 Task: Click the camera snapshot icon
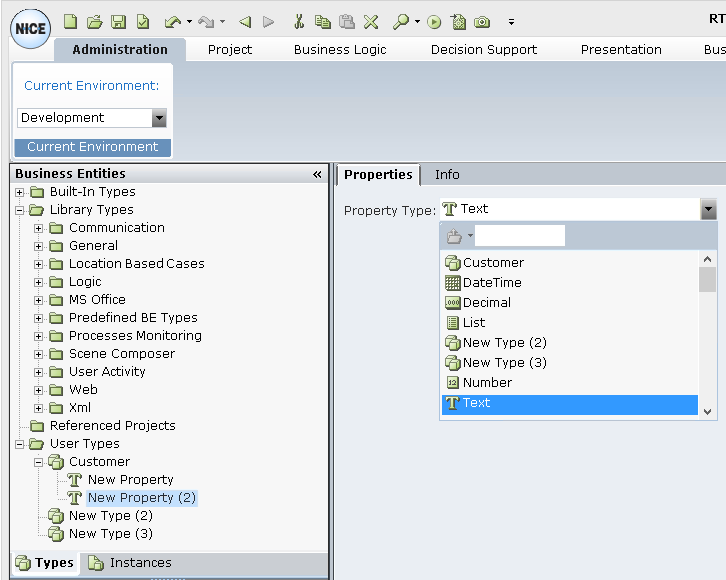click(482, 21)
